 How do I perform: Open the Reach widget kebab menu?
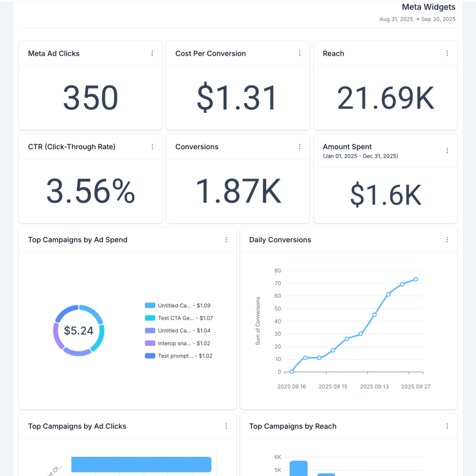tap(447, 54)
